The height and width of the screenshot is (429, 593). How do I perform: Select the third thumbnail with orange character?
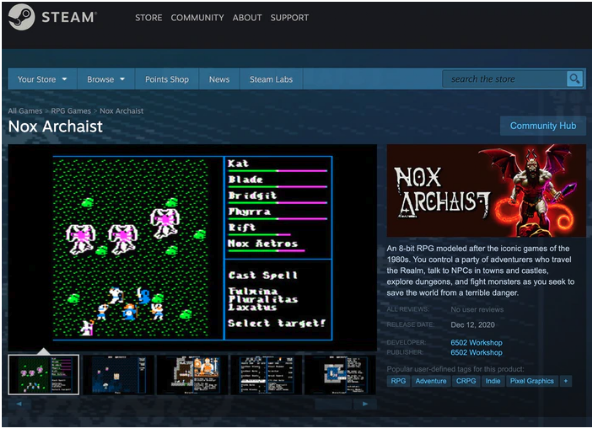point(192,375)
